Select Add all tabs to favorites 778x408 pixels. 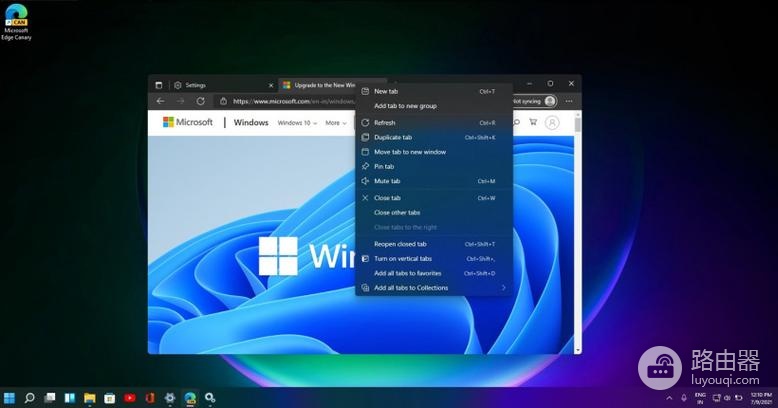434,273
